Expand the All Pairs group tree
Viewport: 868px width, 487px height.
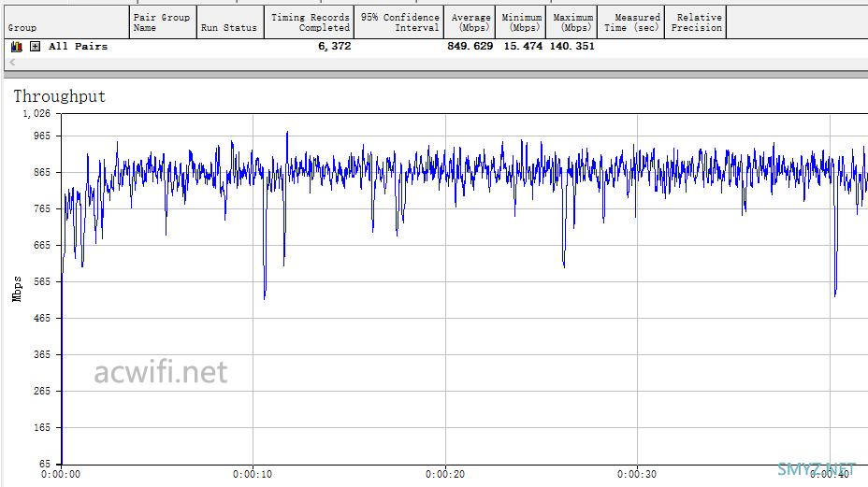pyautogui.click(x=35, y=46)
